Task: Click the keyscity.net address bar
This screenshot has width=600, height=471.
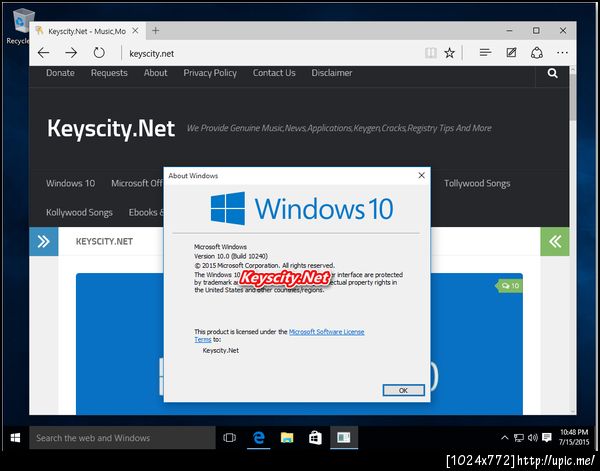Action: 268,54
